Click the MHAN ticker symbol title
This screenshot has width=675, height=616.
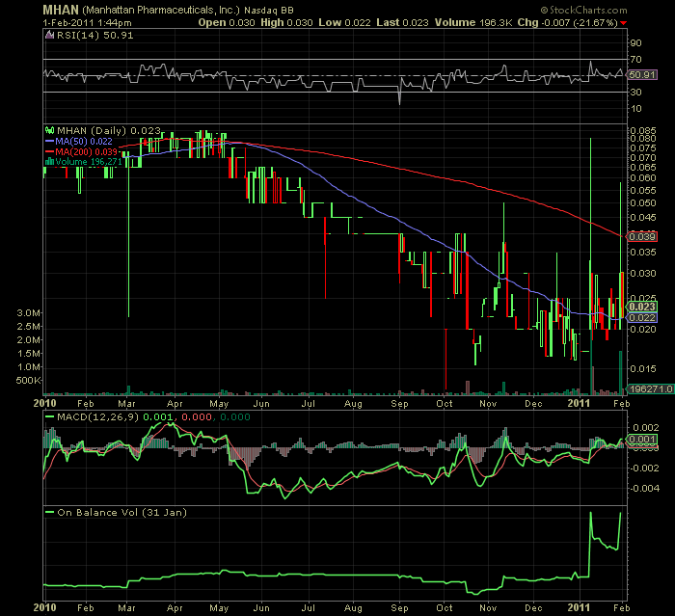click(60, 8)
